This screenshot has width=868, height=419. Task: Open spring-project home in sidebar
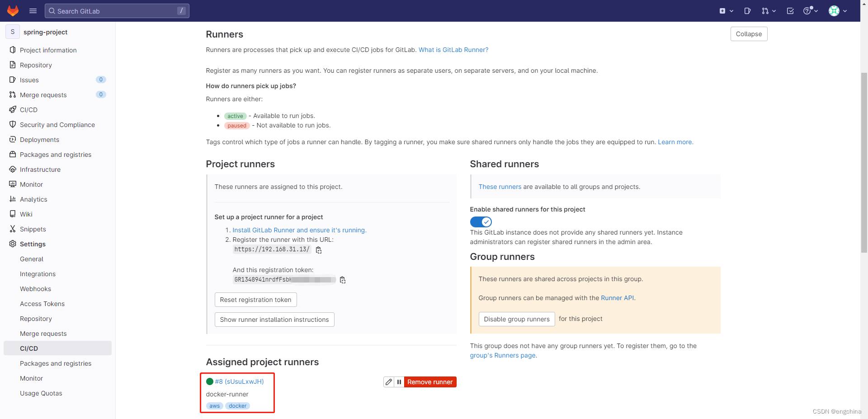point(45,32)
